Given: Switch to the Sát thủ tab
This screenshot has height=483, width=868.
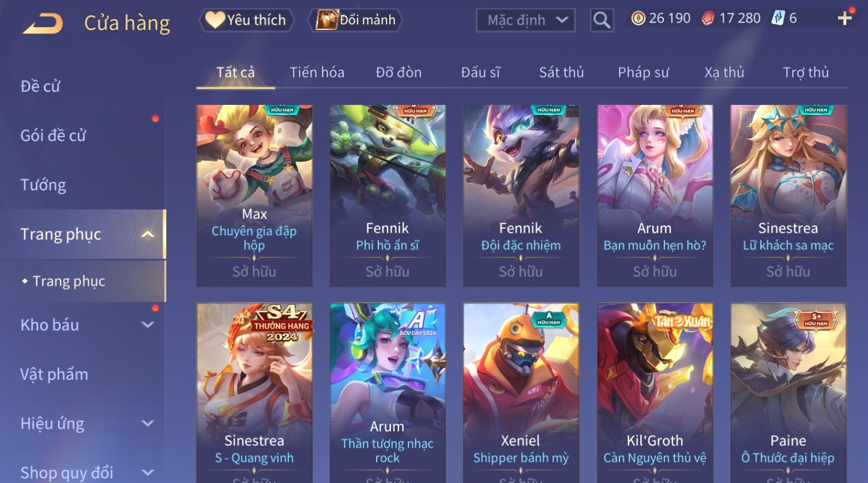Looking at the screenshot, I should click(x=561, y=73).
